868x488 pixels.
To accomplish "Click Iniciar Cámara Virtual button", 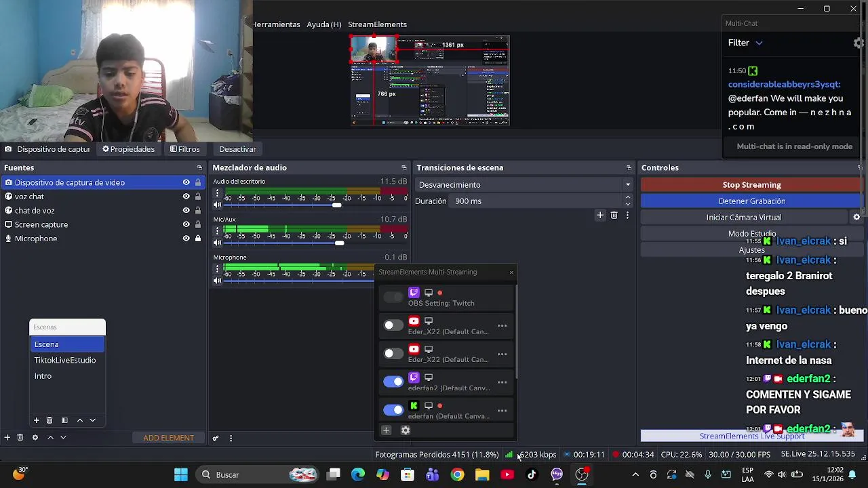I will 744,218.
